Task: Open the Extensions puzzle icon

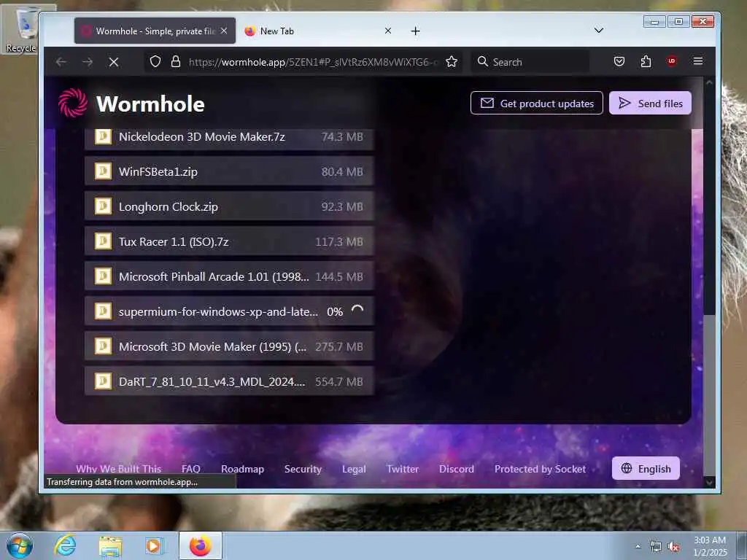Action: click(646, 61)
